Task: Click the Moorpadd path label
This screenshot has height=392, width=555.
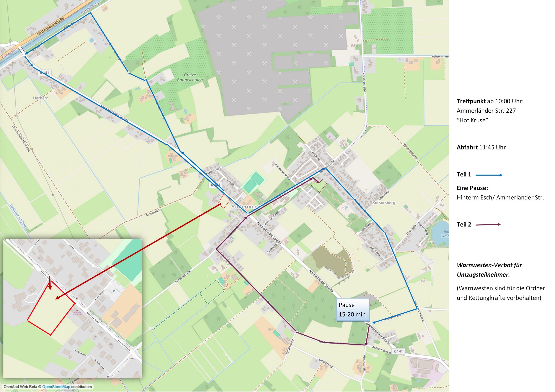Action: tap(153, 213)
